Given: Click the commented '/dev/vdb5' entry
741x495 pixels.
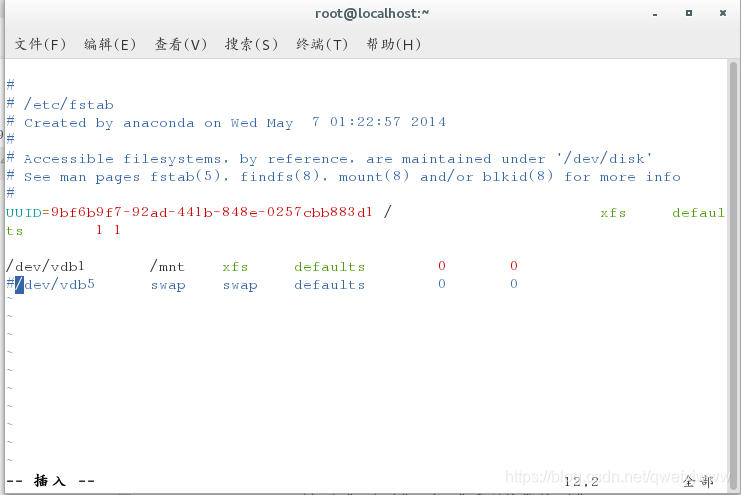Looking at the screenshot, I should [x=51, y=285].
